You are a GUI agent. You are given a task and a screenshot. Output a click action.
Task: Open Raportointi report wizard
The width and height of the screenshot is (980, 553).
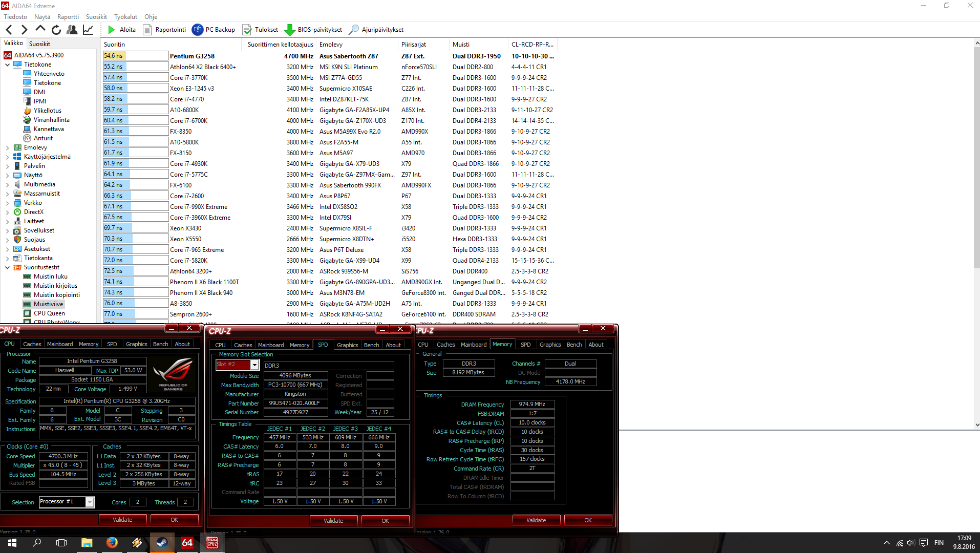(x=164, y=30)
